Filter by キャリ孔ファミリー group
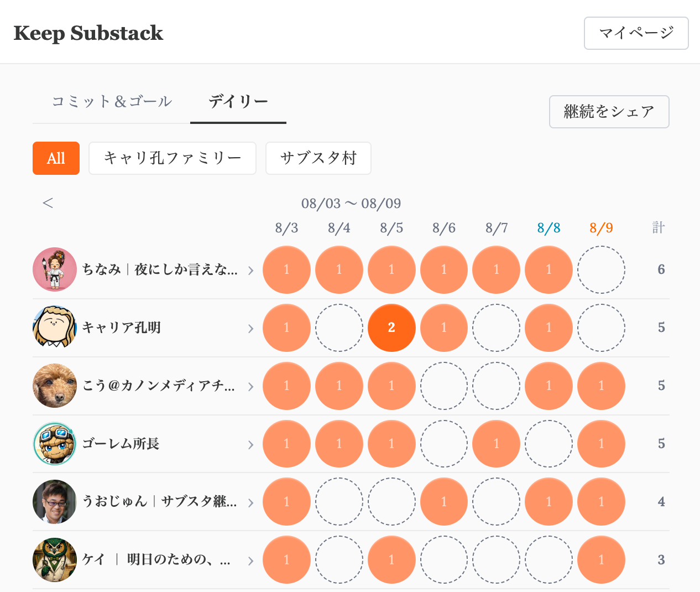 (x=173, y=158)
